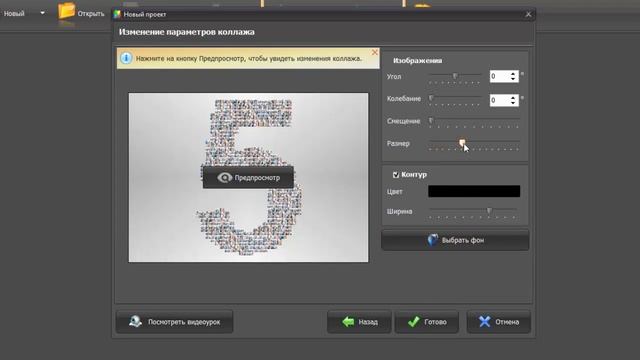The width and height of the screenshot is (640, 360).
Task: Go back with the Назад button
Action: tap(359, 322)
